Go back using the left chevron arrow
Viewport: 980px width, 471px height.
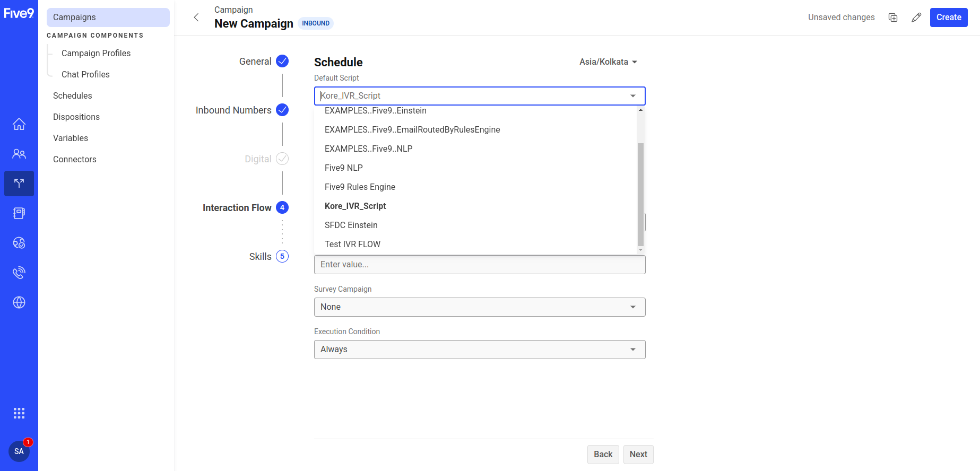coord(196,18)
